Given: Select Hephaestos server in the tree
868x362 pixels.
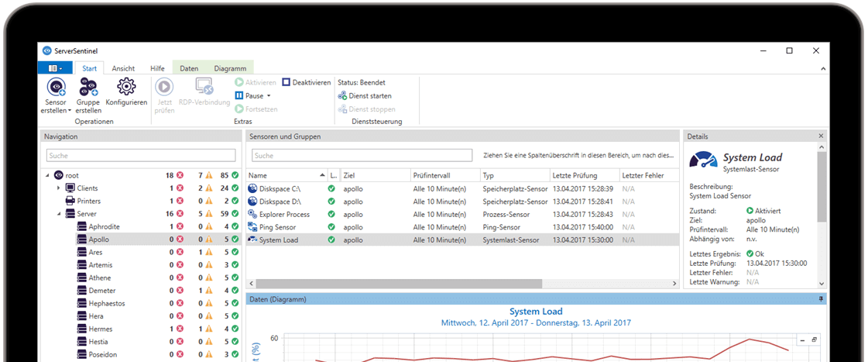Looking at the screenshot, I should point(107,303).
